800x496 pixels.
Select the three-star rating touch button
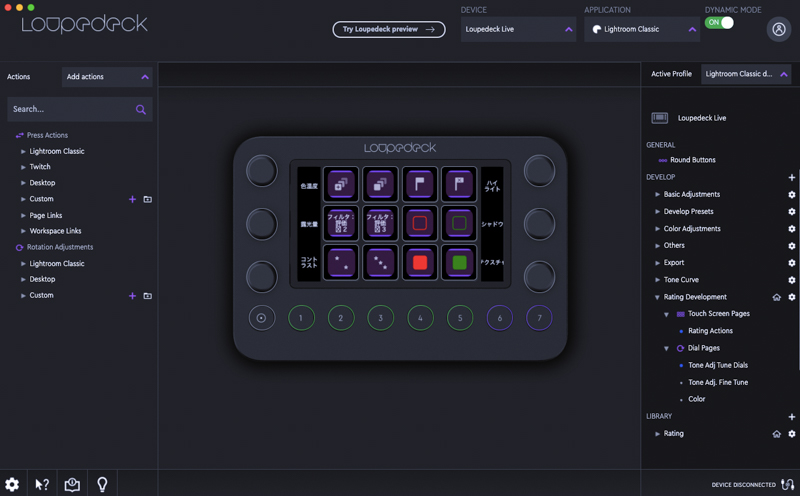(380, 262)
